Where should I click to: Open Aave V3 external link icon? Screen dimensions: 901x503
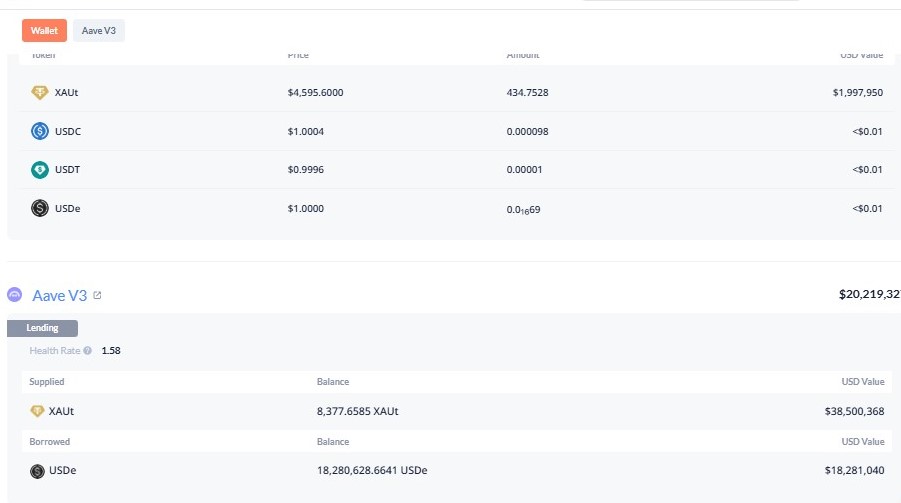click(97, 296)
